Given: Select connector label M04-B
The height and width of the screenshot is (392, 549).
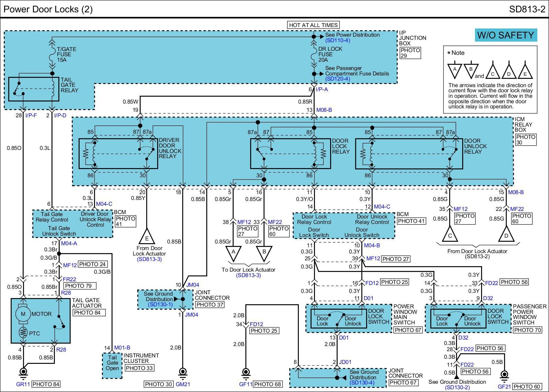Looking at the screenshot, I should click(x=372, y=246).
